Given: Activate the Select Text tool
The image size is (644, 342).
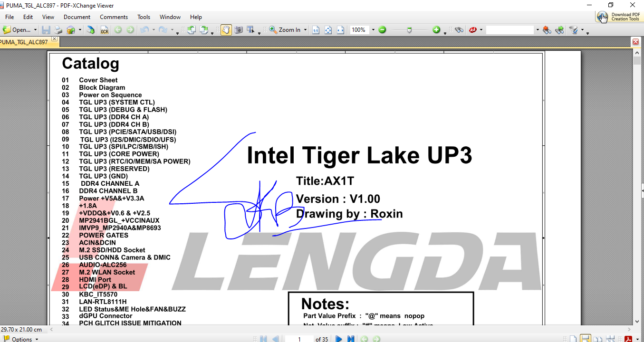Looking at the screenshot, I should pyautogui.click(x=251, y=30).
